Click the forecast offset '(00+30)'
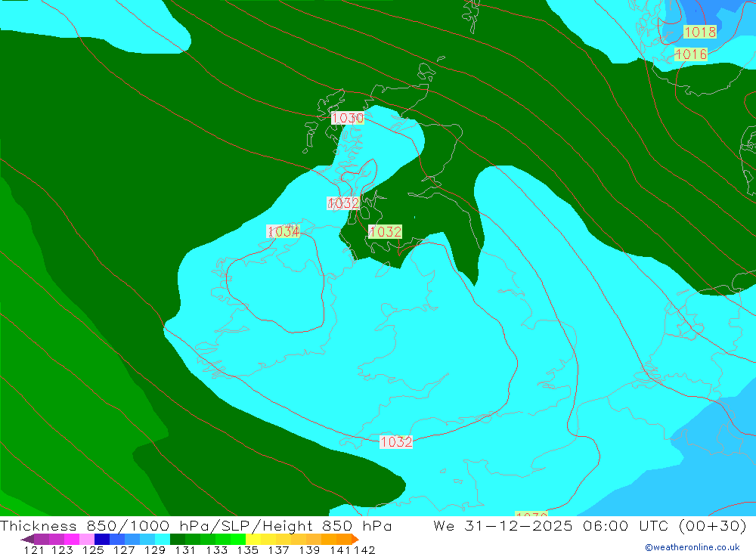The height and width of the screenshot is (554, 756). (x=713, y=525)
